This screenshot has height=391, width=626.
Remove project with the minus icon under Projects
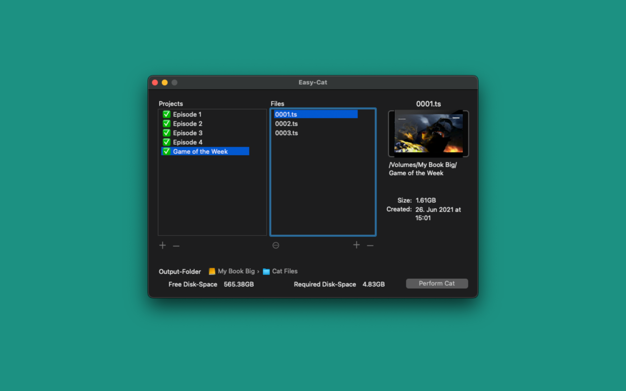click(176, 246)
